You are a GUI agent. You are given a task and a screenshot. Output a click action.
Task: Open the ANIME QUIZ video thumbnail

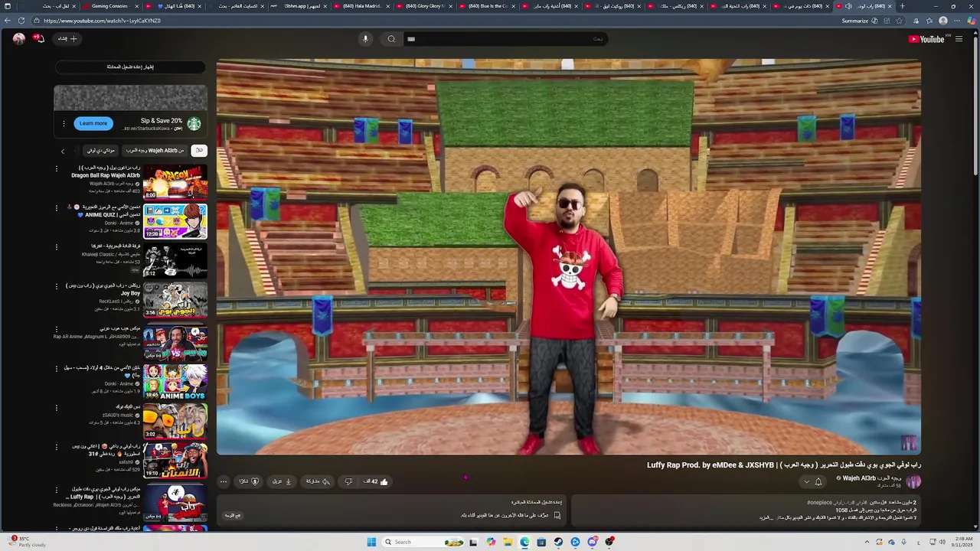click(175, 221)
